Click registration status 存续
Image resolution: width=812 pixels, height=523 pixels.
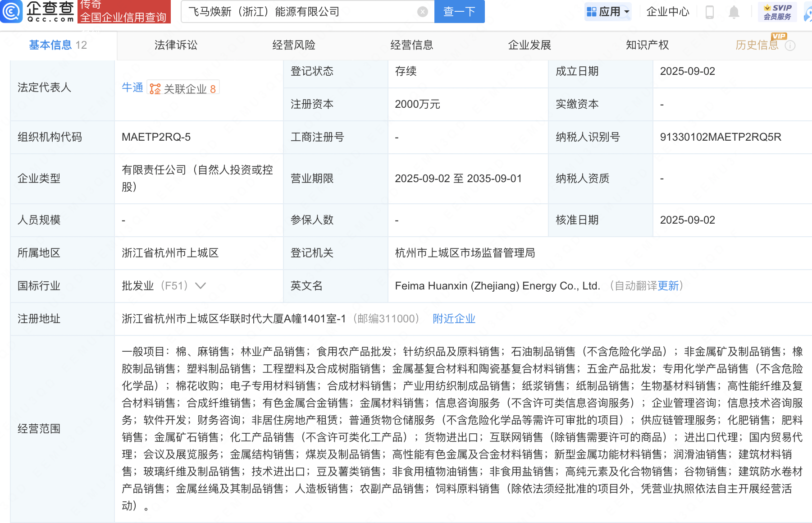point(406,71)
